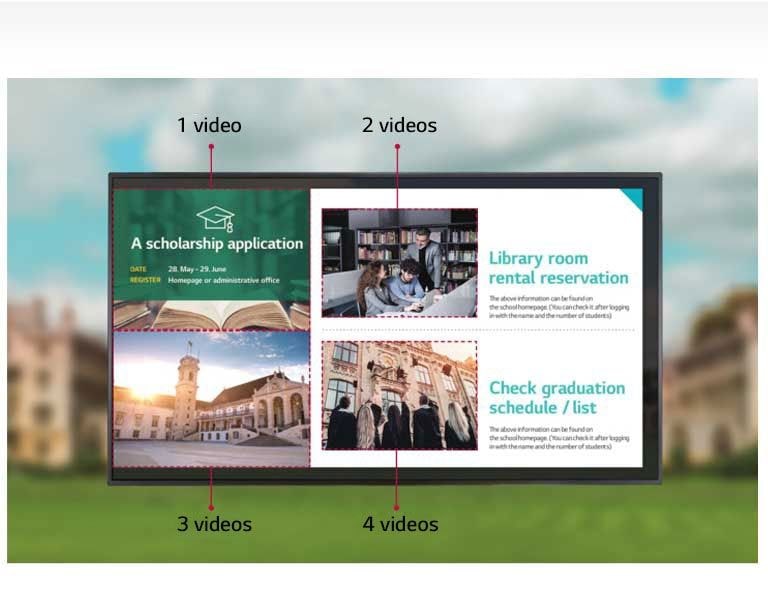
Task: Click the open book image strip
Action: click(x=212, y=315)
